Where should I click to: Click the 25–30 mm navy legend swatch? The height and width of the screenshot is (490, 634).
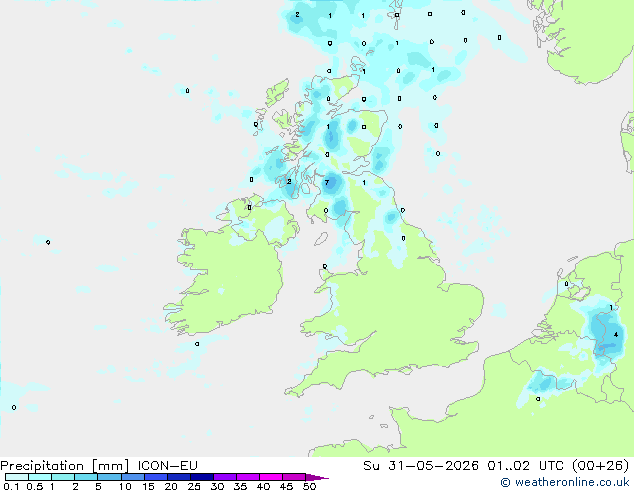click(201, 477)
